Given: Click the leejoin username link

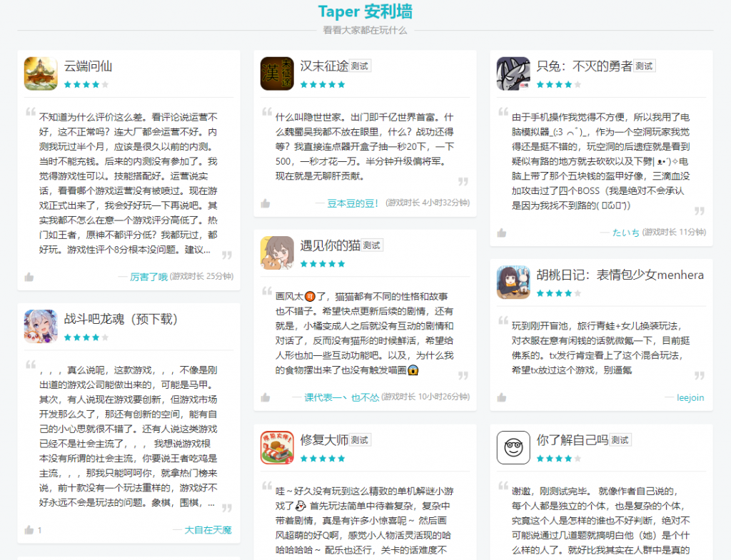Looking at the screenshot, I should [x=690, y=398].
